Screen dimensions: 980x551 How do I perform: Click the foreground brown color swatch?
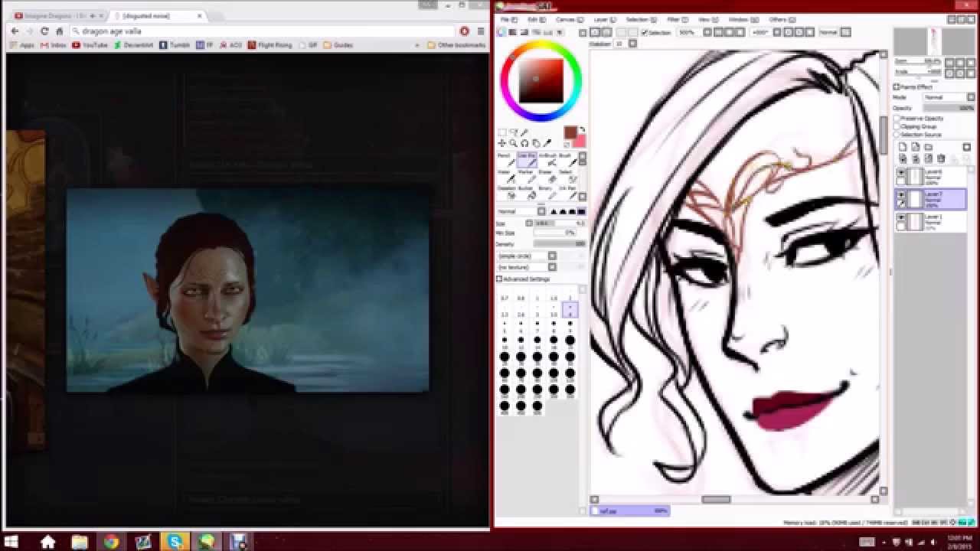coord(570,133)
